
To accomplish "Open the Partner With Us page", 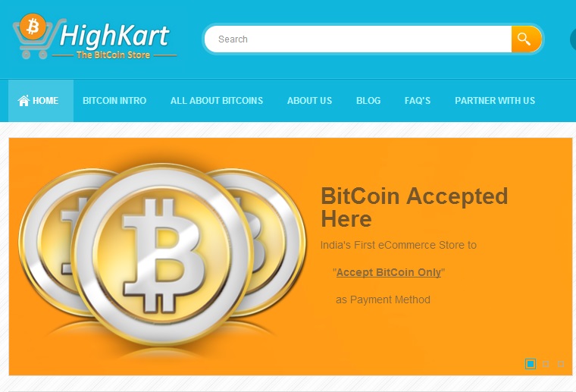I will pyautogui.click(x=495, y=101).
